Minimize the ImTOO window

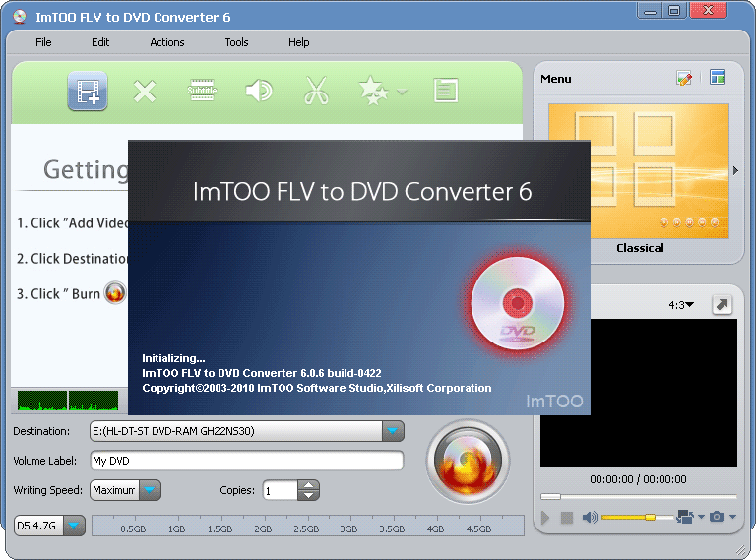point(650,11)
